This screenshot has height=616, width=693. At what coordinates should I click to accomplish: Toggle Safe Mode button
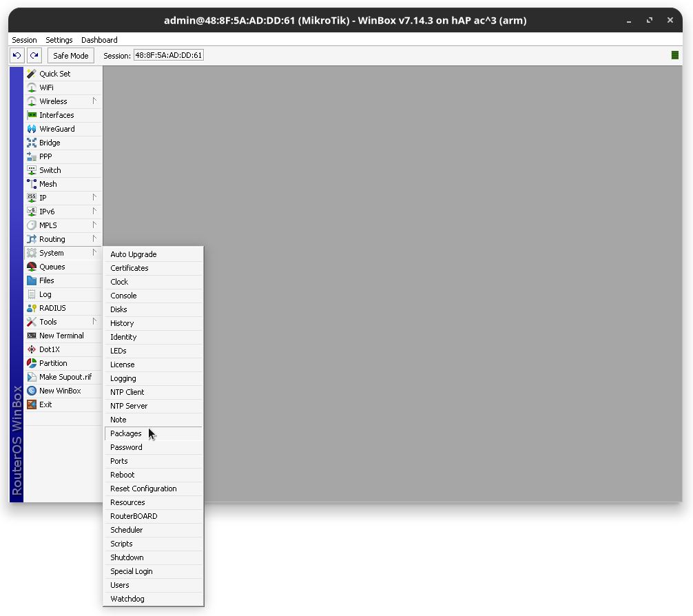(x=71, y=55)
